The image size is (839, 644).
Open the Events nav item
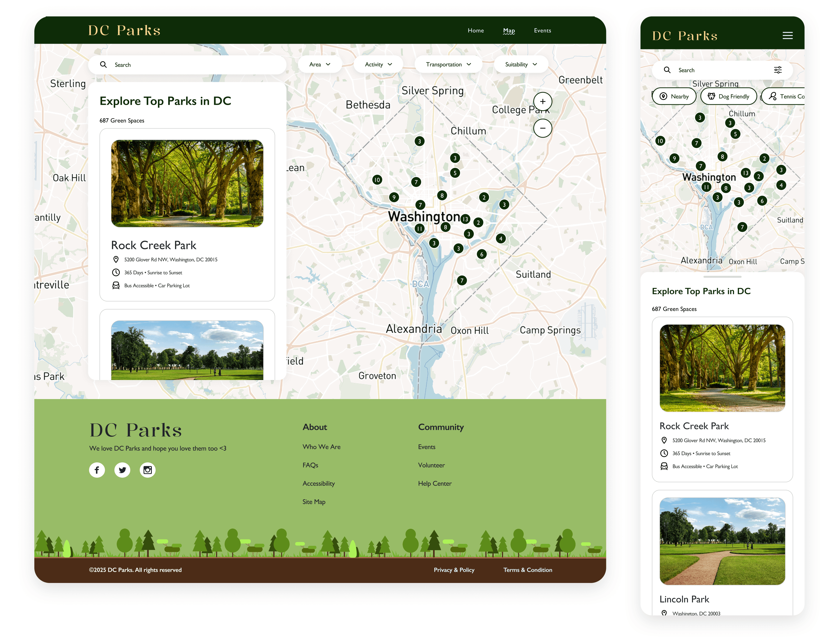pos(542,31)
